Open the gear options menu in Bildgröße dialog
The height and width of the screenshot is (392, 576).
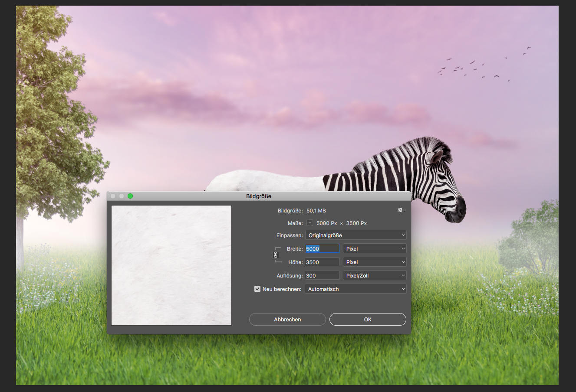pos(400,210)
